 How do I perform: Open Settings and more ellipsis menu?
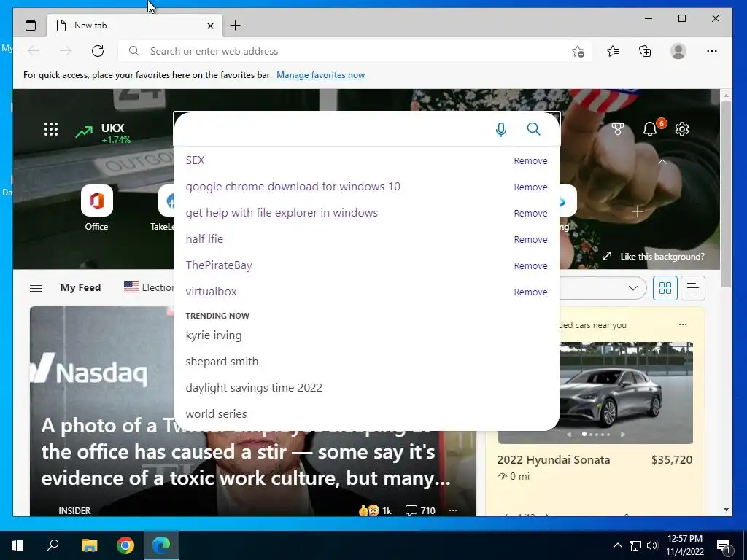pyautogui.click(x=712, y=51)
